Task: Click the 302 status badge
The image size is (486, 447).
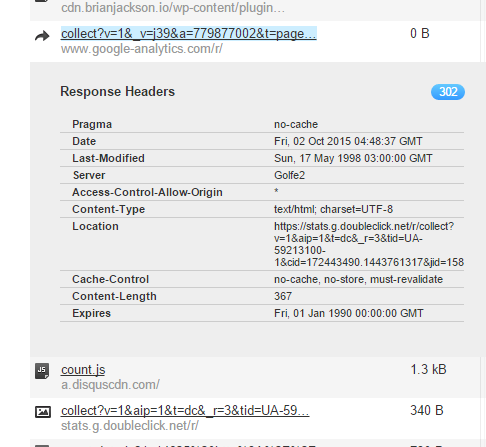Action: pyautogui.click(x=448, y=92)
